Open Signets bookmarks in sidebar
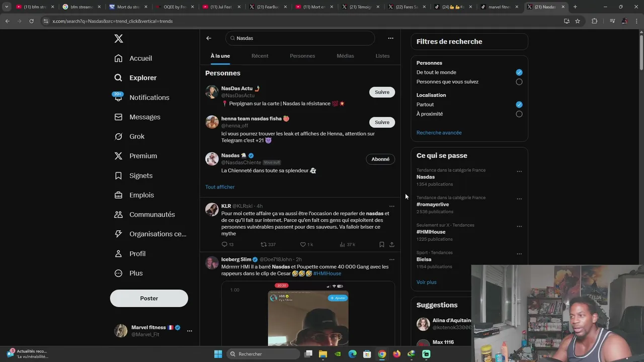This screenshot has width=644, height=362. [133, 175]
